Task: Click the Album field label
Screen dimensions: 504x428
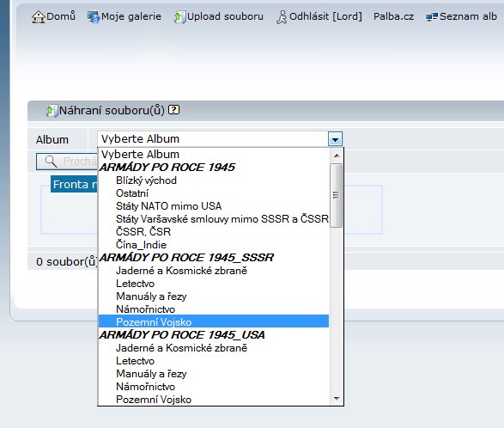Action: [x=52, y=140]
